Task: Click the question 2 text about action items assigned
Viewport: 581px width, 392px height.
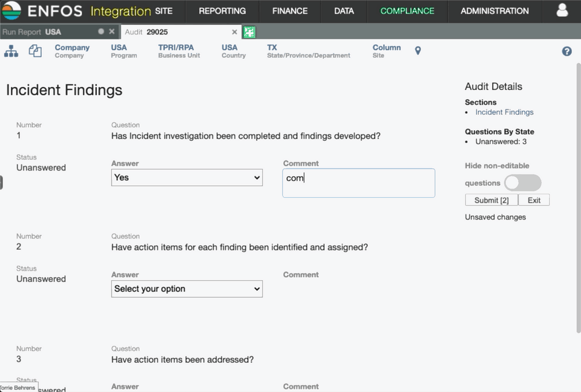Action: [240, 247]
